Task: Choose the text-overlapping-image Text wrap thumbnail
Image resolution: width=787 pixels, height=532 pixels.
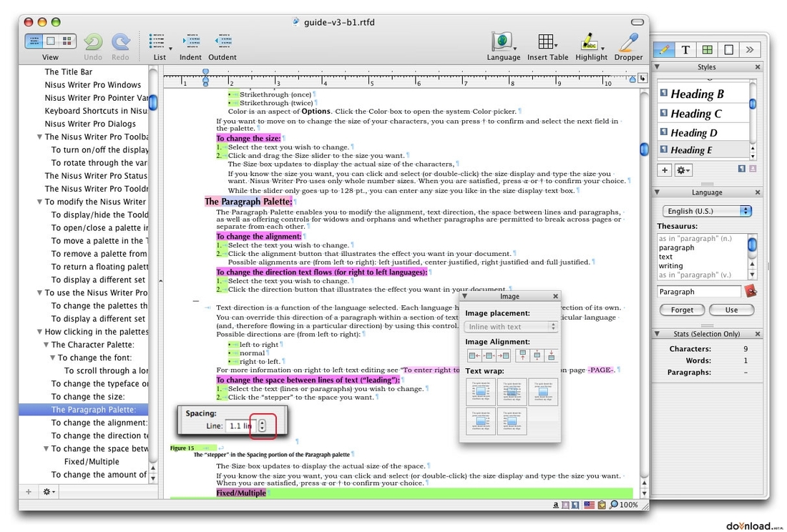Action: click(512, 392)
